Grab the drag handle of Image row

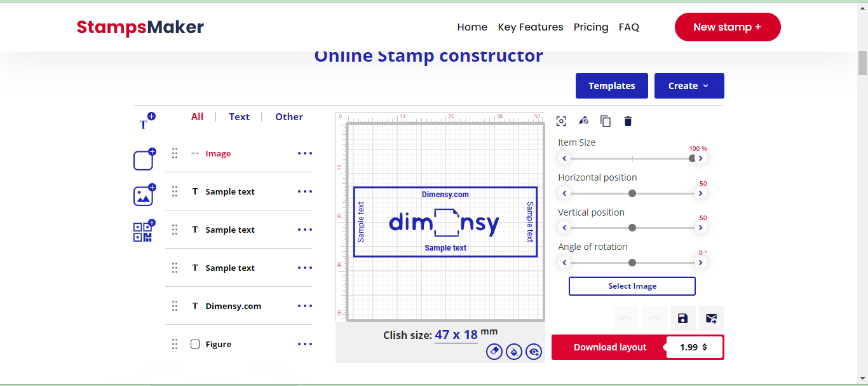[x=175, y=153]
